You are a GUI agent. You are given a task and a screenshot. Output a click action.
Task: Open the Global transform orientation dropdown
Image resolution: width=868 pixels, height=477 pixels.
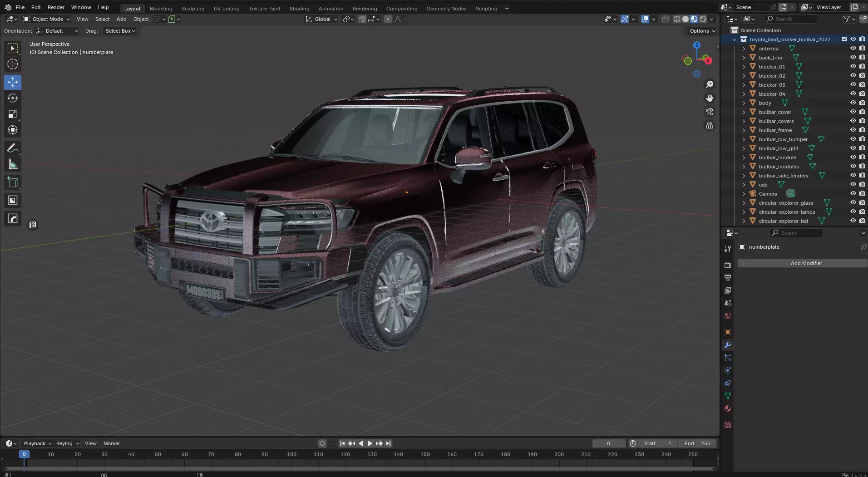pos(321,19)
